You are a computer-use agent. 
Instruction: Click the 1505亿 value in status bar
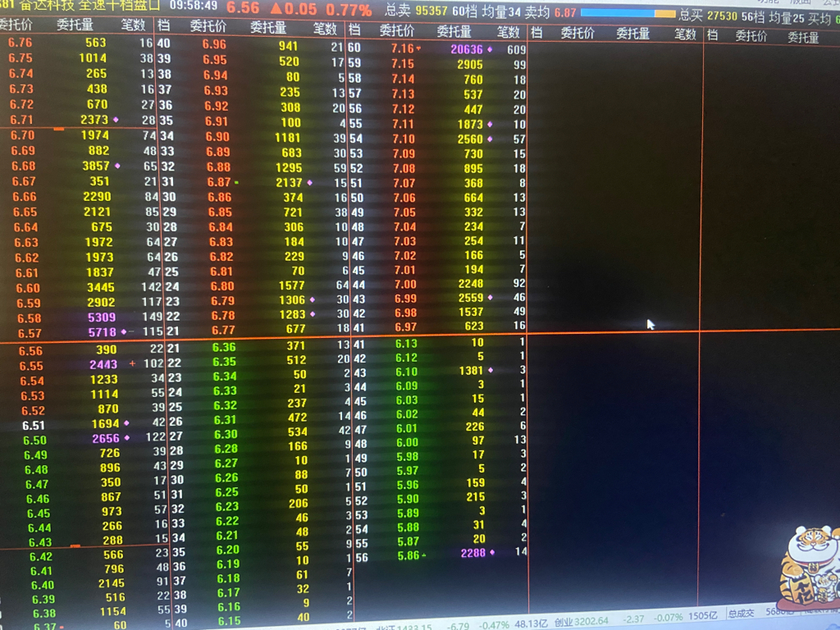pos(703,615)
